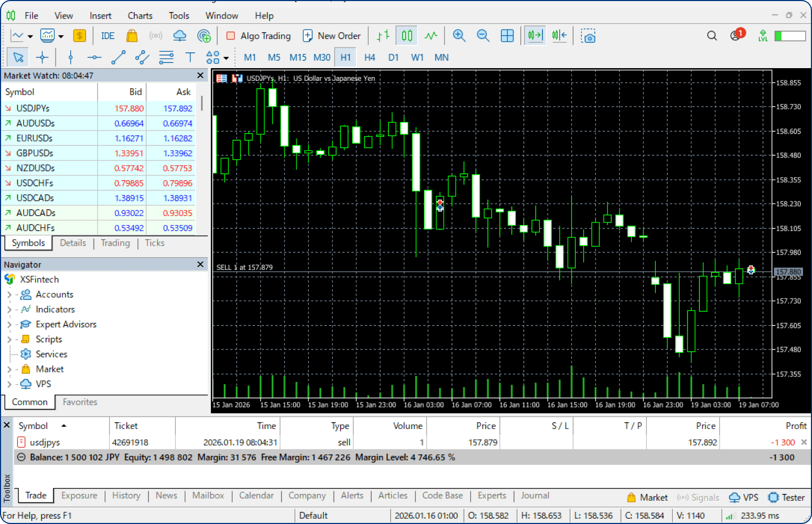Select the Text label tool
The image size is (812, 524).
190,58
